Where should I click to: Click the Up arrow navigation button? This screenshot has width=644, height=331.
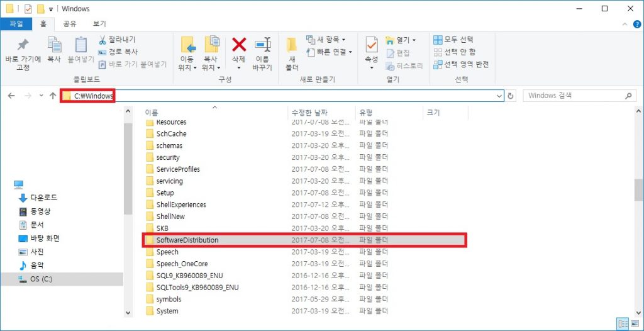click(53, 96)
